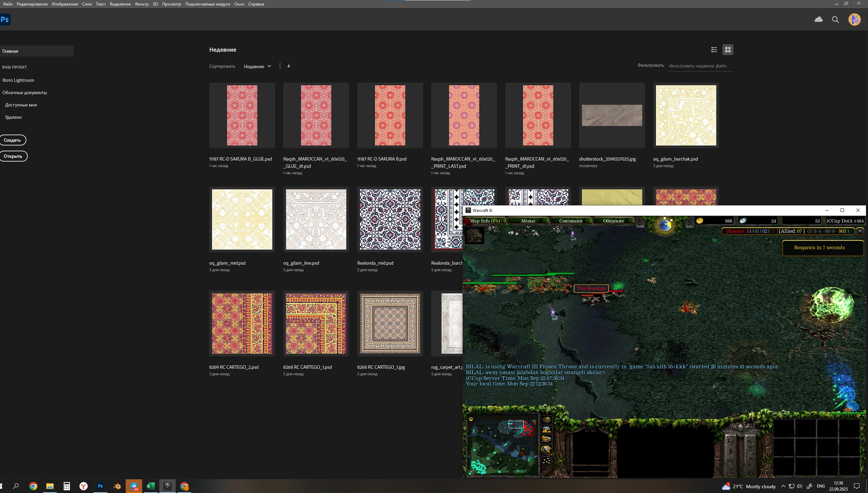Open the user profile avatar
The width and height of the screenshot is (868, 493).
[854, 20]
